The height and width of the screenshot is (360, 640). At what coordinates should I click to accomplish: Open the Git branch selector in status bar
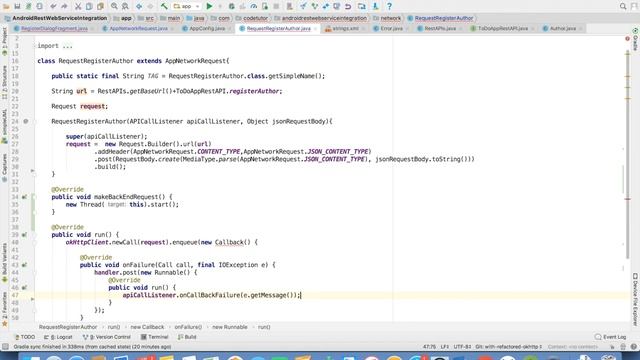509,347
